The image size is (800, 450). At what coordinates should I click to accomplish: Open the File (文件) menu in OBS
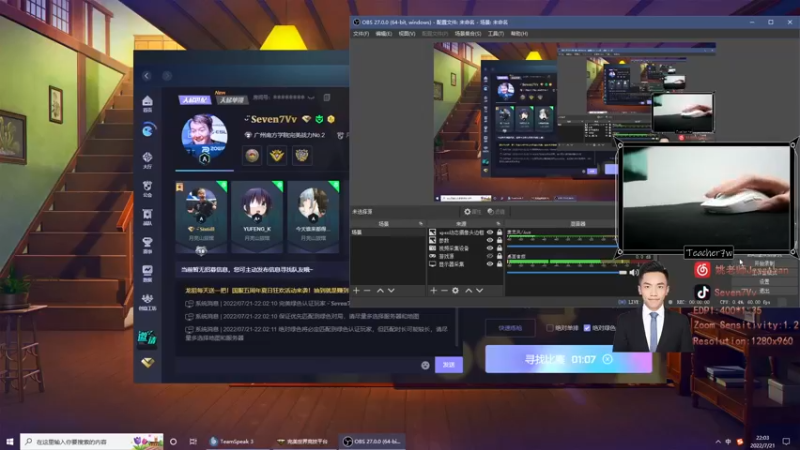(361, 34)
